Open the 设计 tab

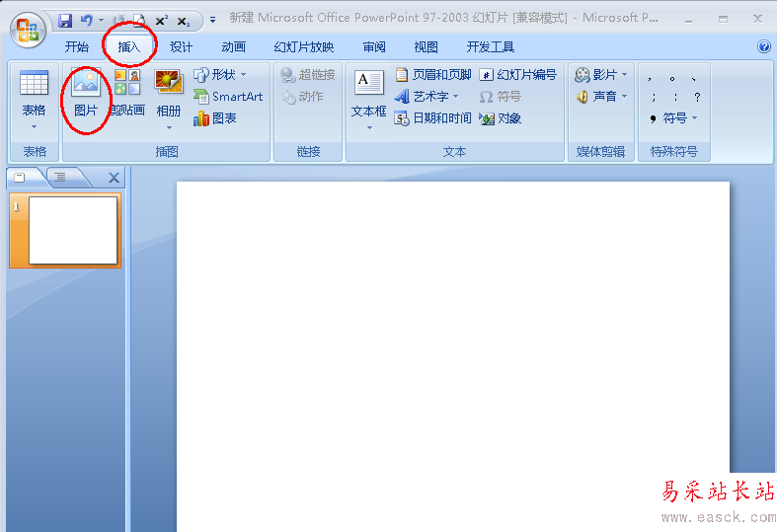pyautogui.click(x=181, y=47)
